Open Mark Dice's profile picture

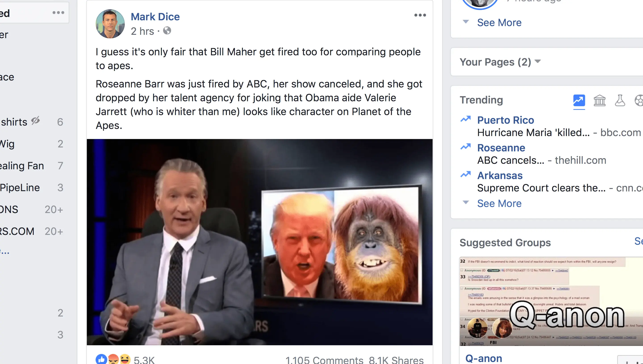click(110, 24)
